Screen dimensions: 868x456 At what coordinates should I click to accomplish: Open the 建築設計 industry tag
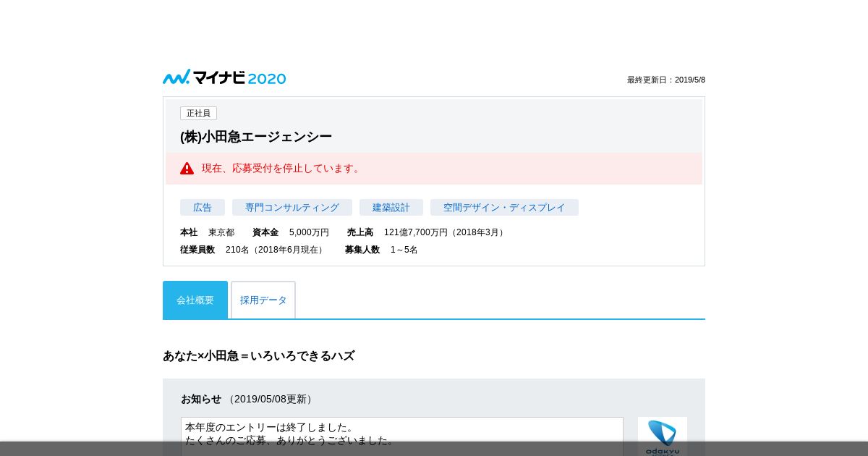[391, 208]
